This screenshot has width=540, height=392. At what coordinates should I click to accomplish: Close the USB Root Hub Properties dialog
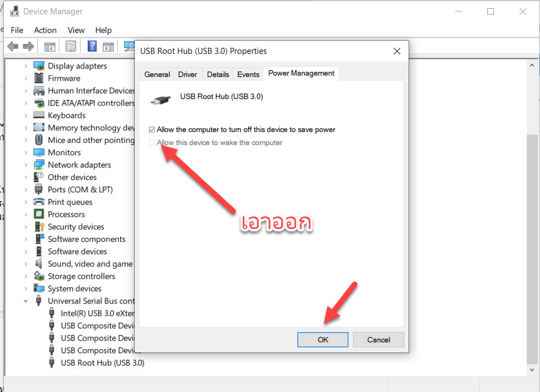point(396,51)
